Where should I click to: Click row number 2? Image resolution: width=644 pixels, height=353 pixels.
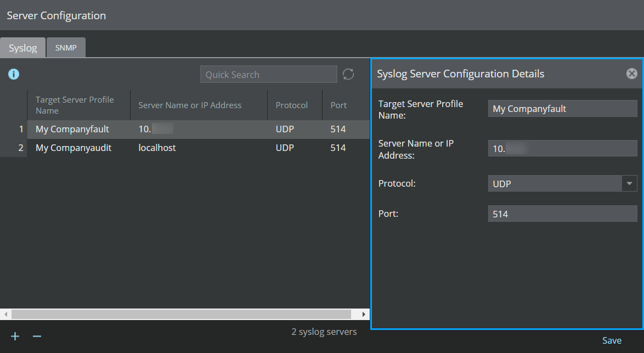point(14,148)
